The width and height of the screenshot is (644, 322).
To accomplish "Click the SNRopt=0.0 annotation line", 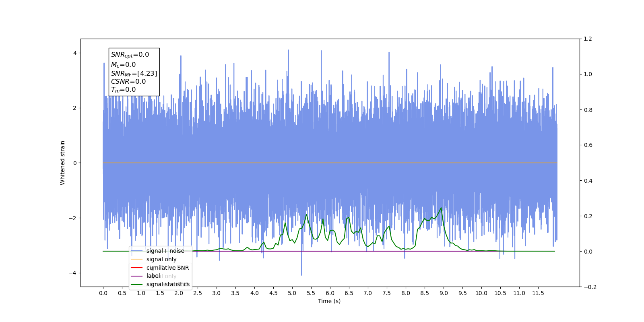I will point(130,55).
